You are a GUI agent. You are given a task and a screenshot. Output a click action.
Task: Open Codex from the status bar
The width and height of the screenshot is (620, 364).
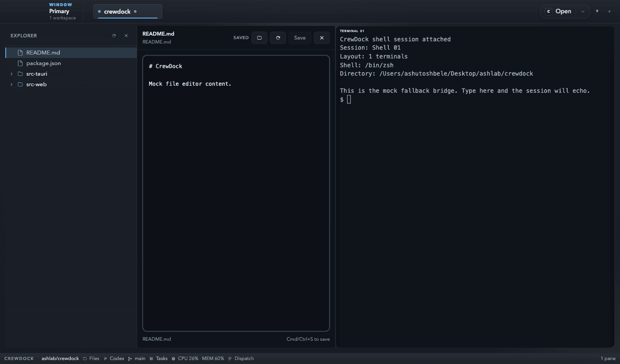point(117,358)
